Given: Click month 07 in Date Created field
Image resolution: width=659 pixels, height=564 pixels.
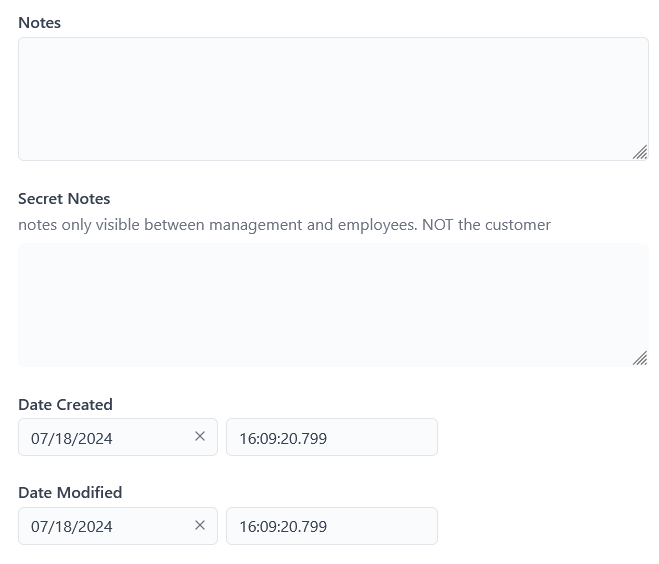Looking at the screenshot, I should 40,438.
